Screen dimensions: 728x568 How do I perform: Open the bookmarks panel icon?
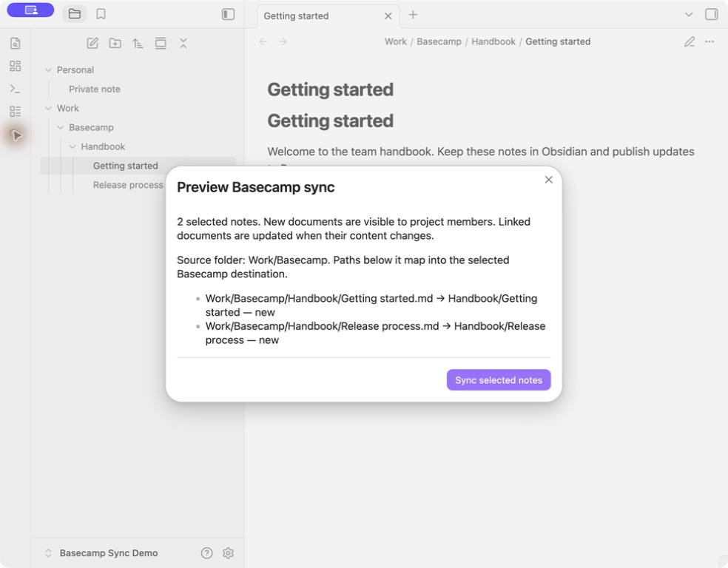tap(101, 14)
